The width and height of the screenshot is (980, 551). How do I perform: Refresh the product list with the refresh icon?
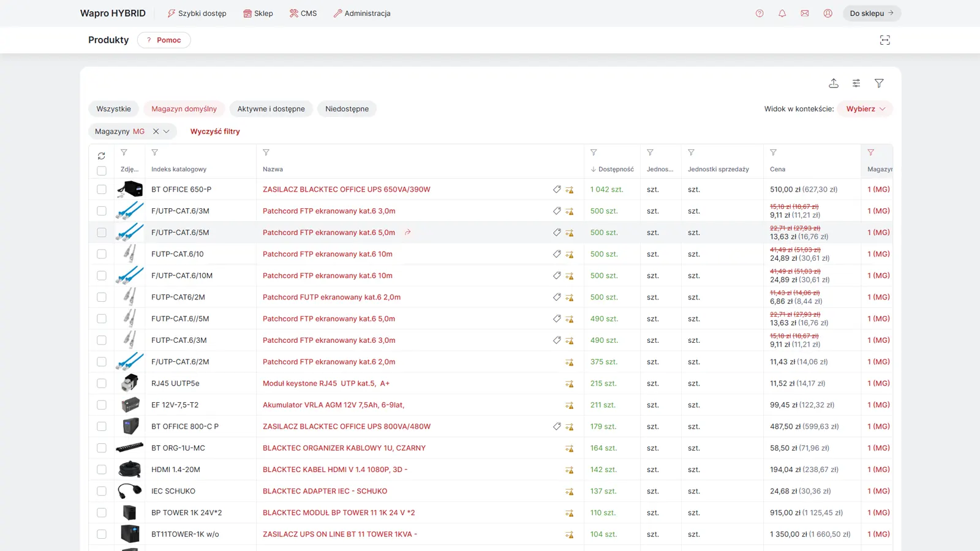[x=101, y=156]
